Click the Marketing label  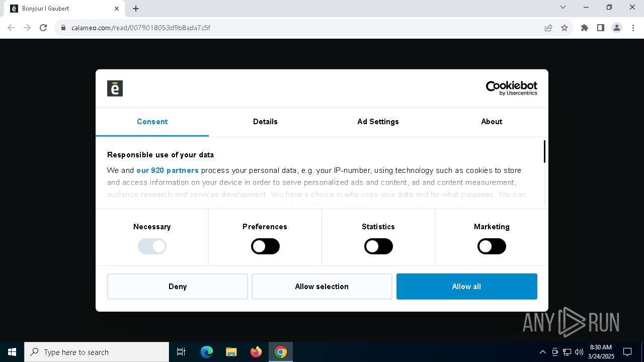point(492,227)
